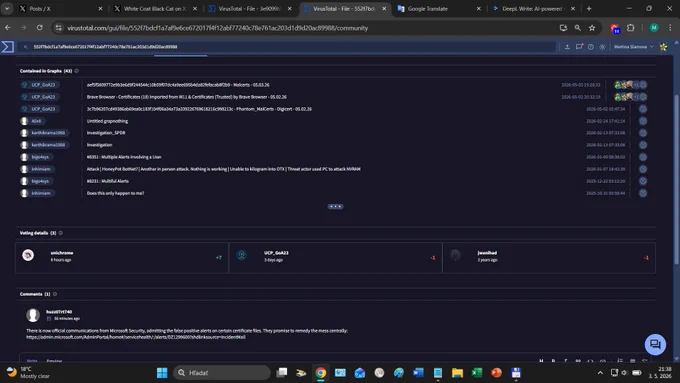
Task: Expand the Martina Slamova account dropdown
Action: [633, 46]
